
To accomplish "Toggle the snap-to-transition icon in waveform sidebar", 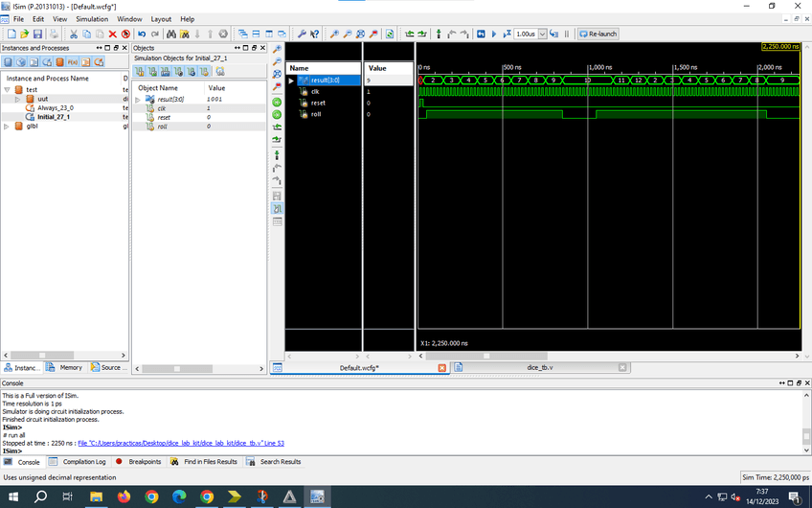I will [278, 208].
